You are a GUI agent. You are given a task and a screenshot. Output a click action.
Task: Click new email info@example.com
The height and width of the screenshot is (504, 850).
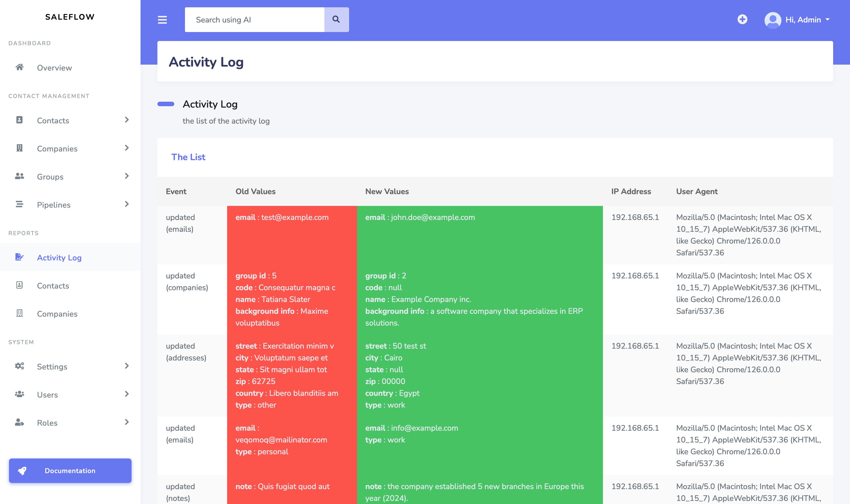tap(424, 428)
